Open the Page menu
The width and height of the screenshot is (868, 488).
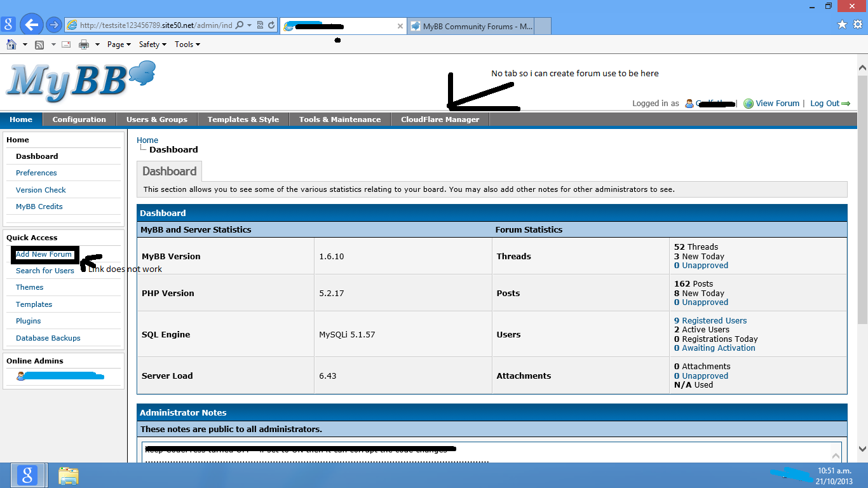click(119, 44)
